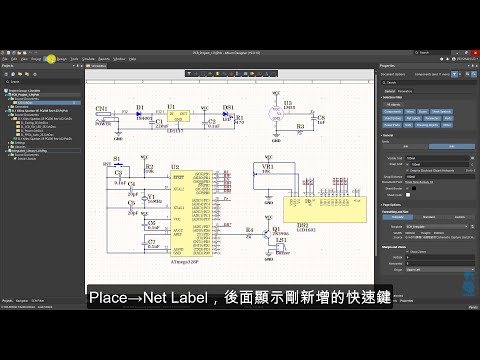
Task: Click the save icon in the quick access bar
Action: [8, 53]
